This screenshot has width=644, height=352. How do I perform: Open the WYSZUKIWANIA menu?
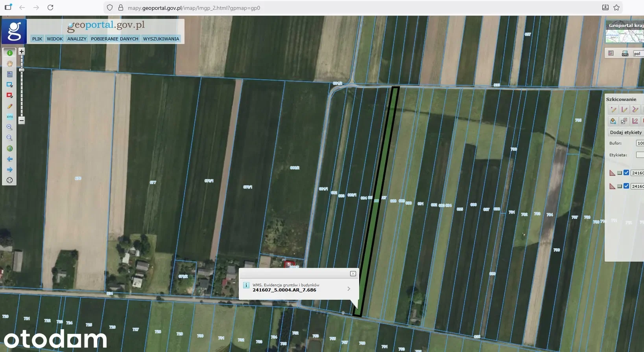click(161, 39)
